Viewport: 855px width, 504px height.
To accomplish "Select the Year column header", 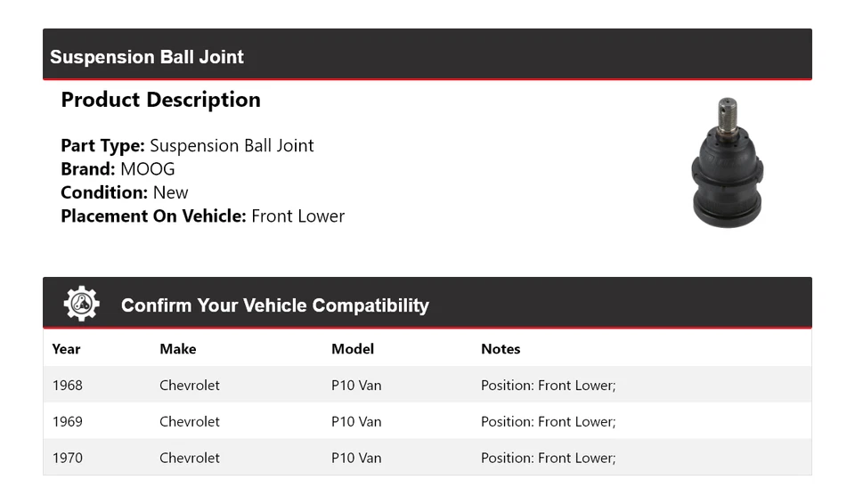I will pyautogui.click(x=66, y=349).
